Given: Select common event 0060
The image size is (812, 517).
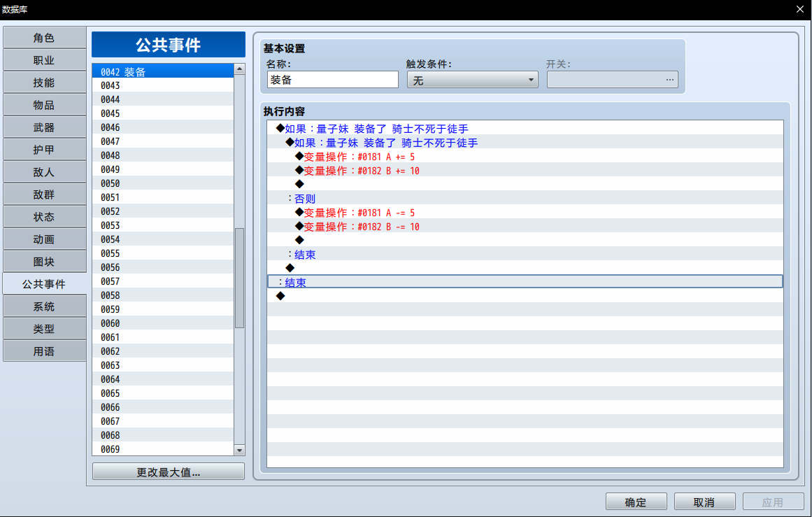Looking at the screenshot, I should [162, 323].
